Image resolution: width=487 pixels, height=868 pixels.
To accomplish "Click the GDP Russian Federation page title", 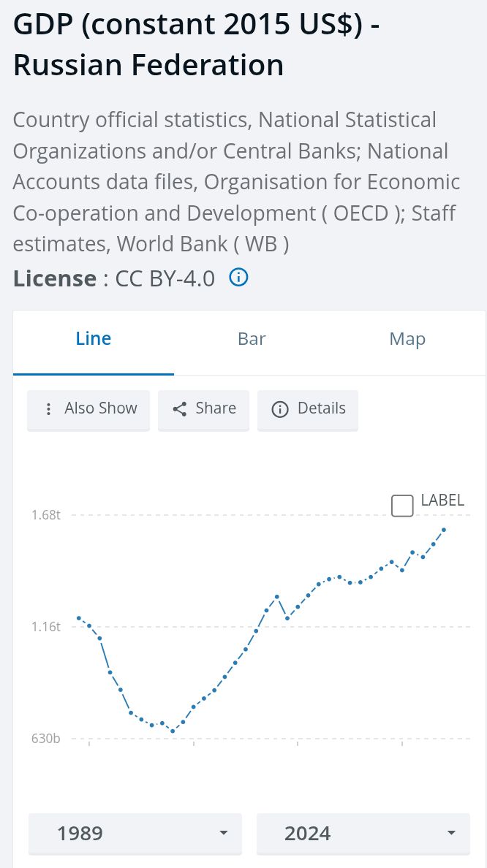I will (196, 45).
